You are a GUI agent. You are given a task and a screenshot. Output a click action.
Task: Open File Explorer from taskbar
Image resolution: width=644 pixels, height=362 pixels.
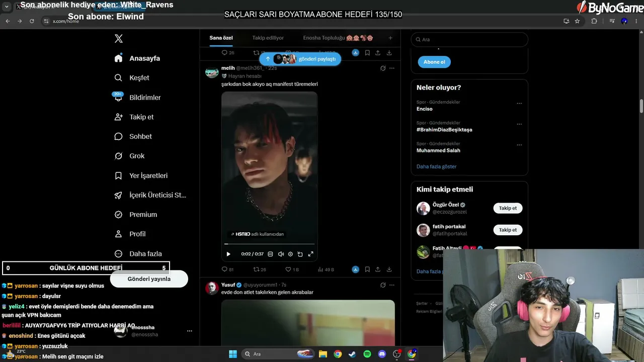[x=323, y=354]
